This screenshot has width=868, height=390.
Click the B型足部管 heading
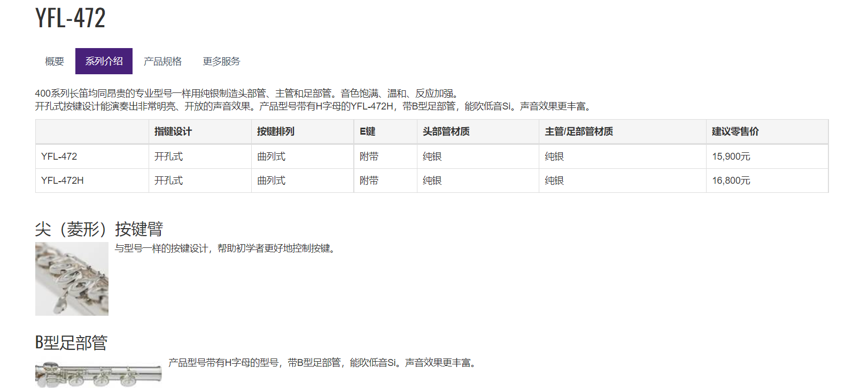(x=71, y=342)
